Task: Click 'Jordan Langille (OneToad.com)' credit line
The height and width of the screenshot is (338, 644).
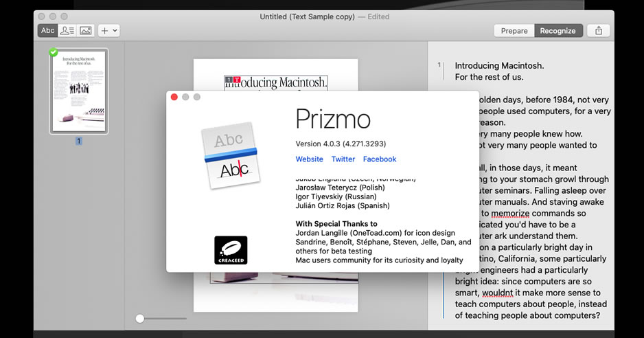Action: [375, 233]
